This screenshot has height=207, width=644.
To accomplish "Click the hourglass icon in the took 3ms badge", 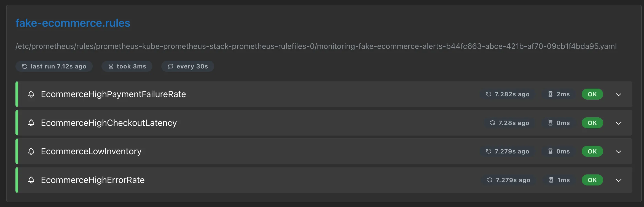I will 111,66.
